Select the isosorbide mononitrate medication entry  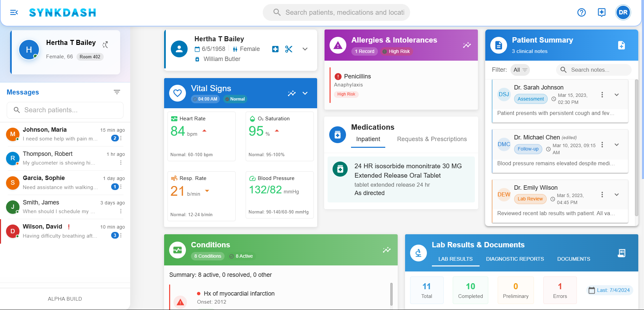[401, 179]
